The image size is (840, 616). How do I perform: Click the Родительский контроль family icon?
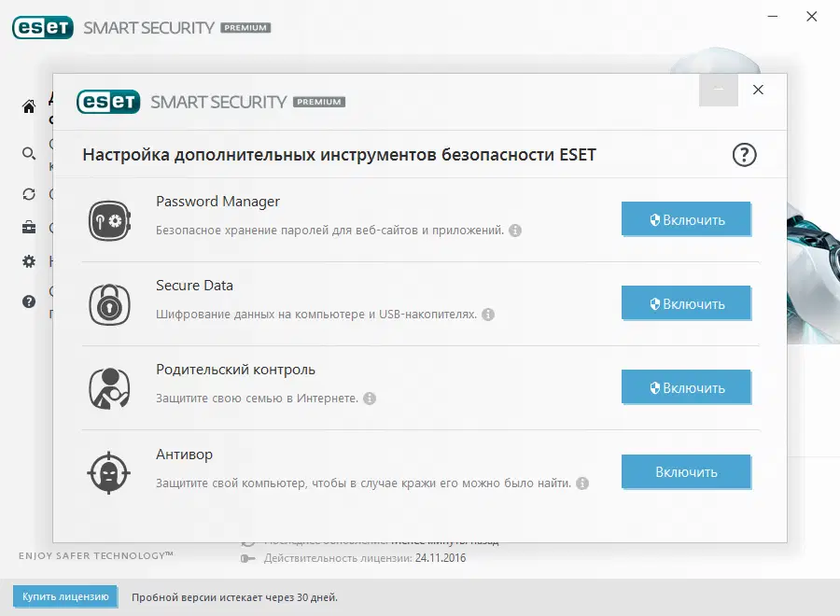109,387
